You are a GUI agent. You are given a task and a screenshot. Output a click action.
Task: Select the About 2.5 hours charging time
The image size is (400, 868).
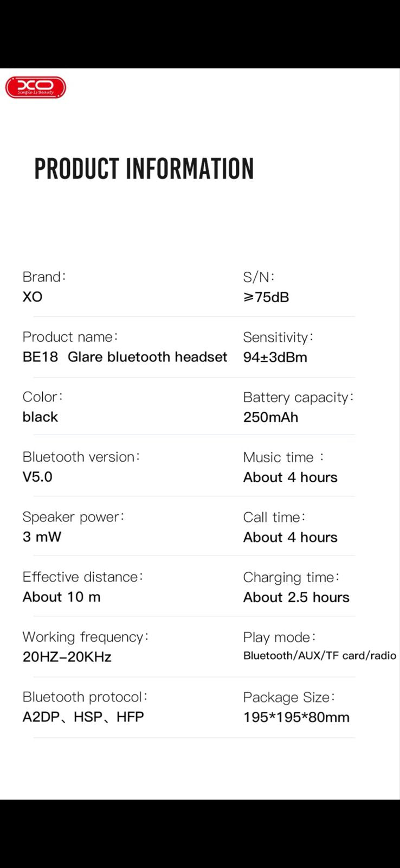pyautogui.click(x=296, y=597)
